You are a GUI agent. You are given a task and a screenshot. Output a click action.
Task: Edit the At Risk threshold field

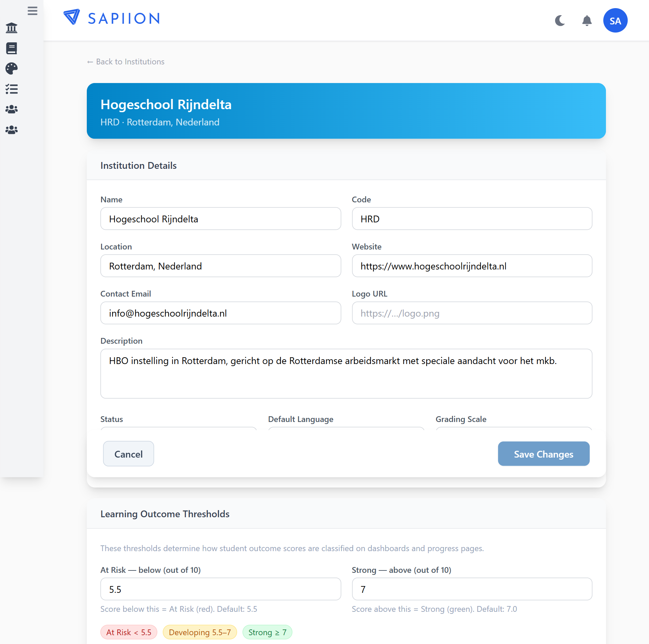click(x=221, y=589)
